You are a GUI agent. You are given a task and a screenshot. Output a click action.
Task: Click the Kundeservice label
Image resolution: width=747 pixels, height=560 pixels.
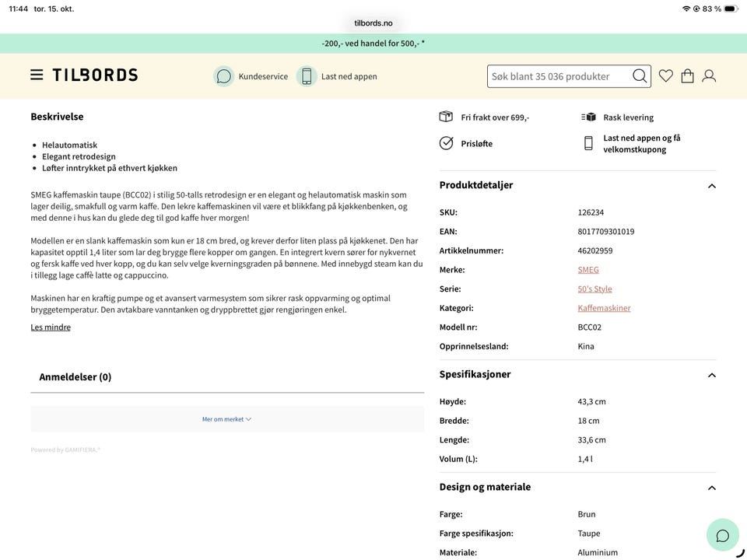click(263, 76)
